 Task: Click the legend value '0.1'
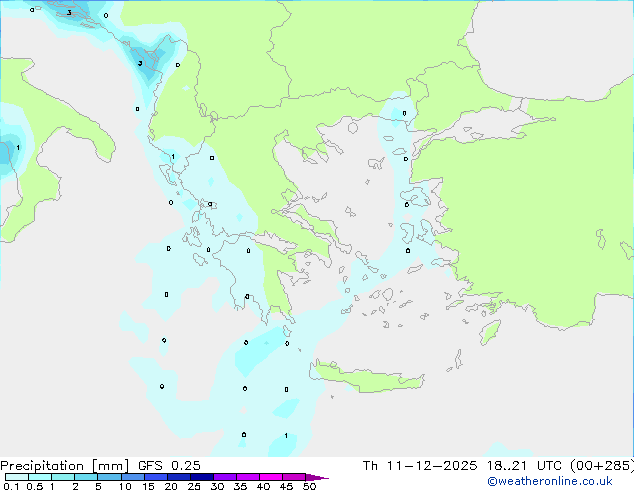11,486
